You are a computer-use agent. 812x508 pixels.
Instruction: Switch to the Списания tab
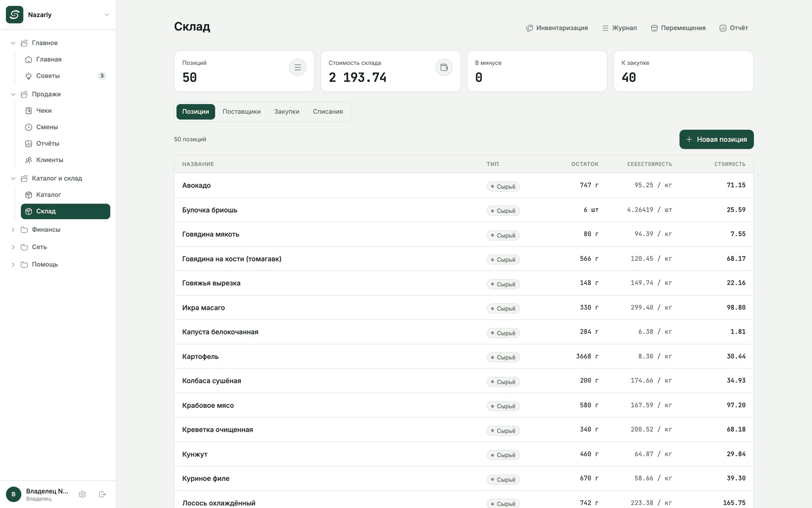point(328,112)
